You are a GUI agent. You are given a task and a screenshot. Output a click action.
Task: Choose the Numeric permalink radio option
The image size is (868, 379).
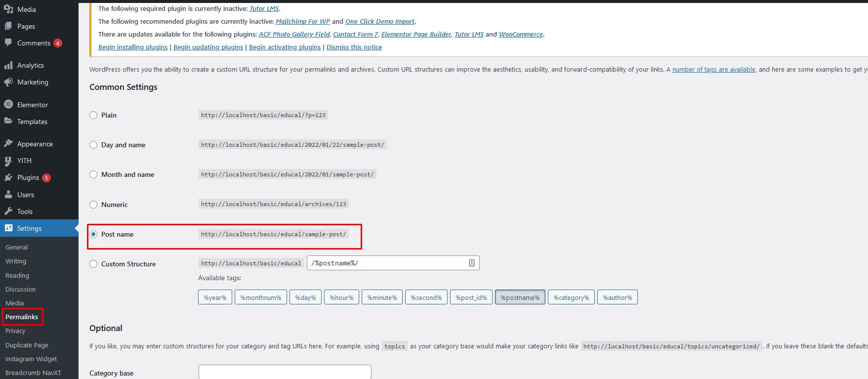point(93,205)
